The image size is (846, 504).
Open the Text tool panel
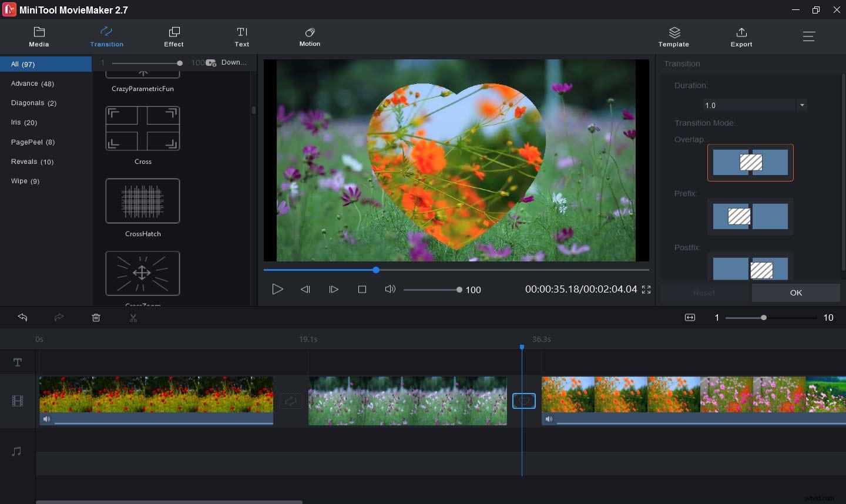tap(241, 37)
